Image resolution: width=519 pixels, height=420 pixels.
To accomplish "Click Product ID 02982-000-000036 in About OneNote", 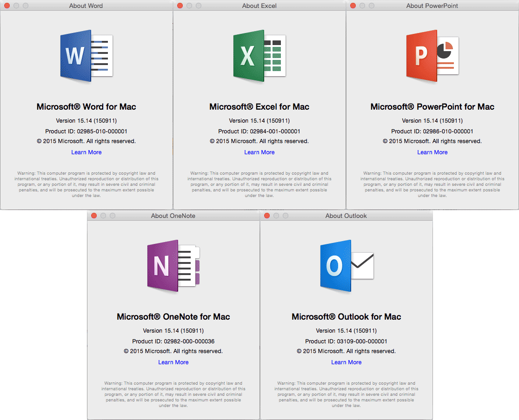I will pyautogui.click(x=173, y=341).
